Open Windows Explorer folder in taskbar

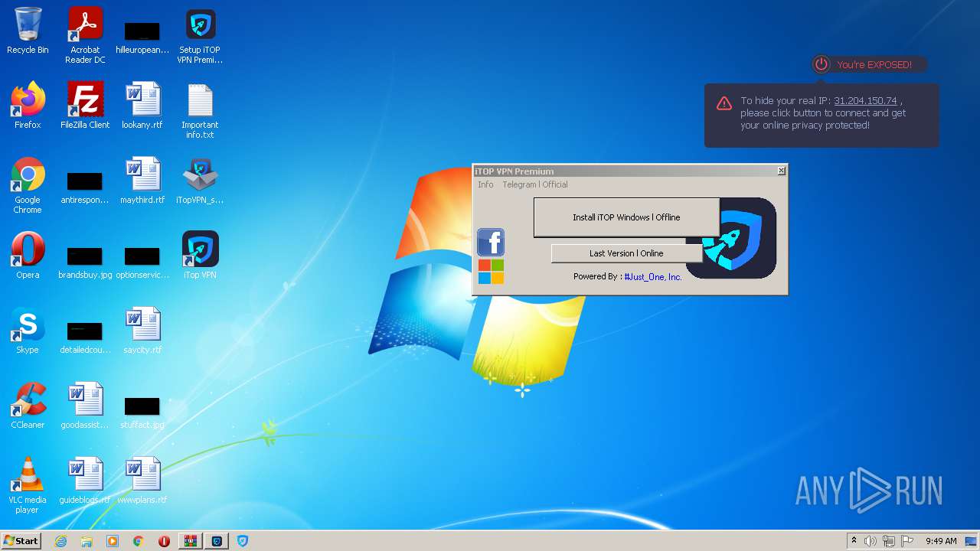pyautogui.click(x=87, y=541)
